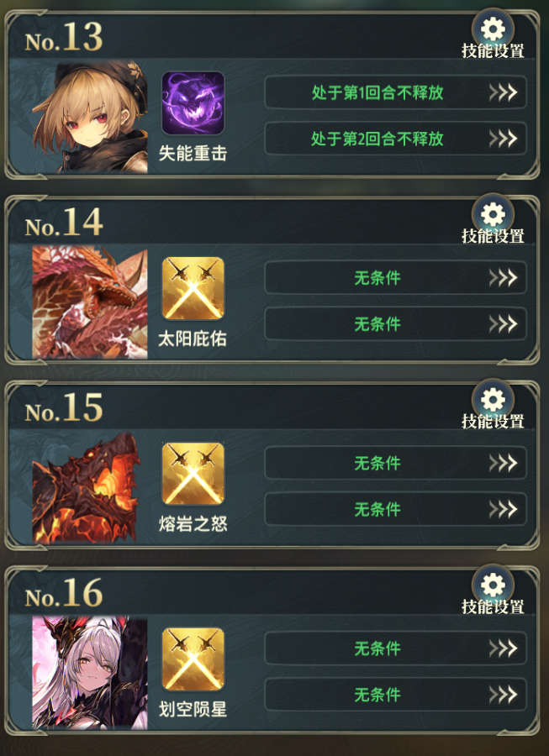Expand the 处于第2回合不释放 condition selector
Viewport: 549px width, 756px height.
(396, 139)
